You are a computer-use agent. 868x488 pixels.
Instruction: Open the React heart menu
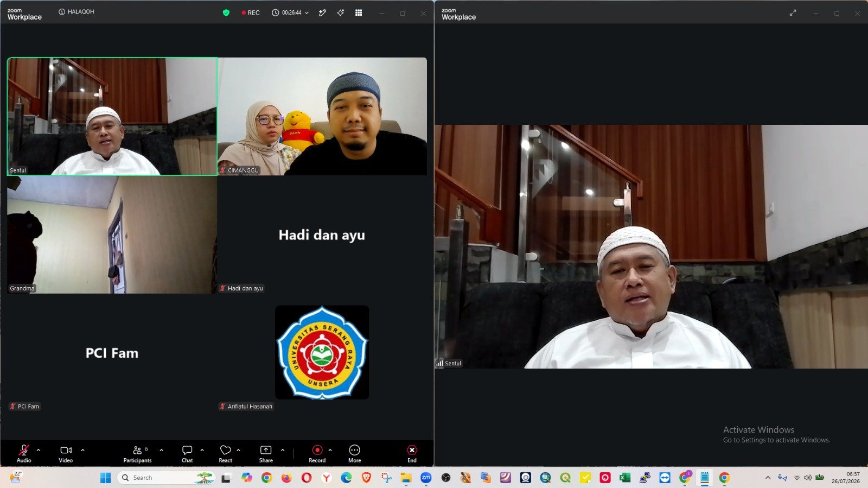click(225, 454)
